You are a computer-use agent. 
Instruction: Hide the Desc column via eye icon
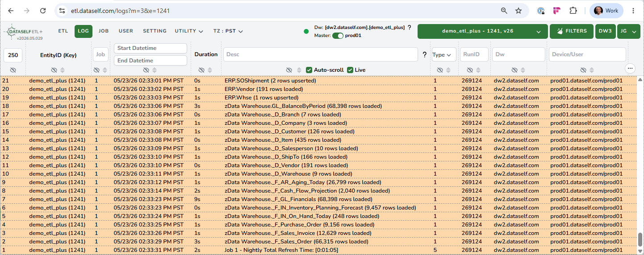[x=289, y=70]
